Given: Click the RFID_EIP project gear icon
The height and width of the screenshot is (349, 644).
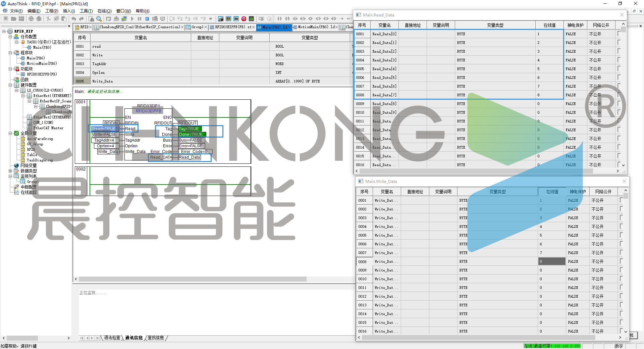Looking at the screenshot, I should (10, 31).
